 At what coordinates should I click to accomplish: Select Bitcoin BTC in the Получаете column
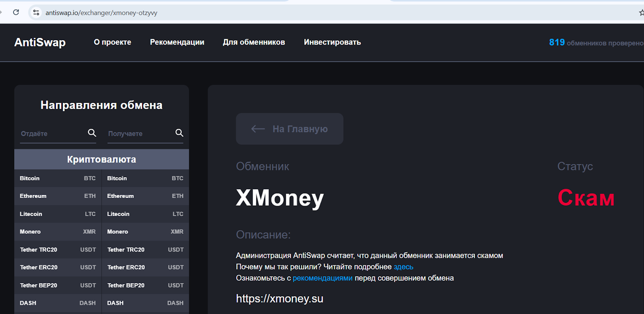pyautogui.click(x=145, y=178)
